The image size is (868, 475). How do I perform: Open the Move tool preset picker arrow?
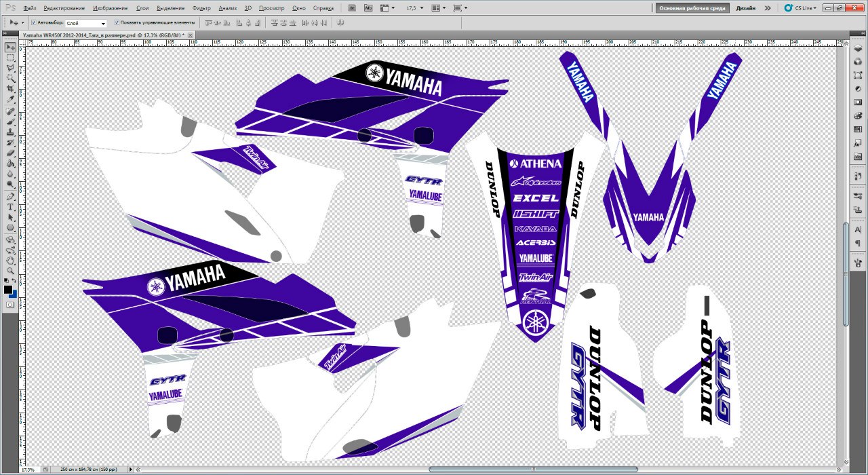click(x=22, y=22)
